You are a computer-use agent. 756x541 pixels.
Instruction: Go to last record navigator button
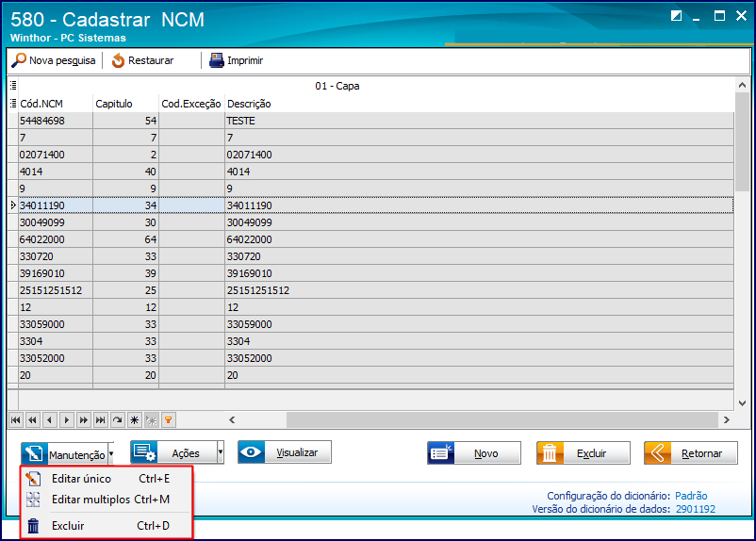(x=100, y=420)
